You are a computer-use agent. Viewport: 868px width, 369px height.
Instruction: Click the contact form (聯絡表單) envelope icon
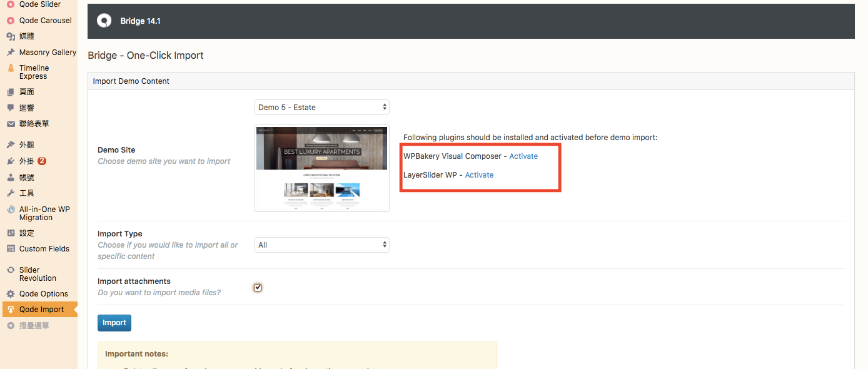tap(11, 124)
